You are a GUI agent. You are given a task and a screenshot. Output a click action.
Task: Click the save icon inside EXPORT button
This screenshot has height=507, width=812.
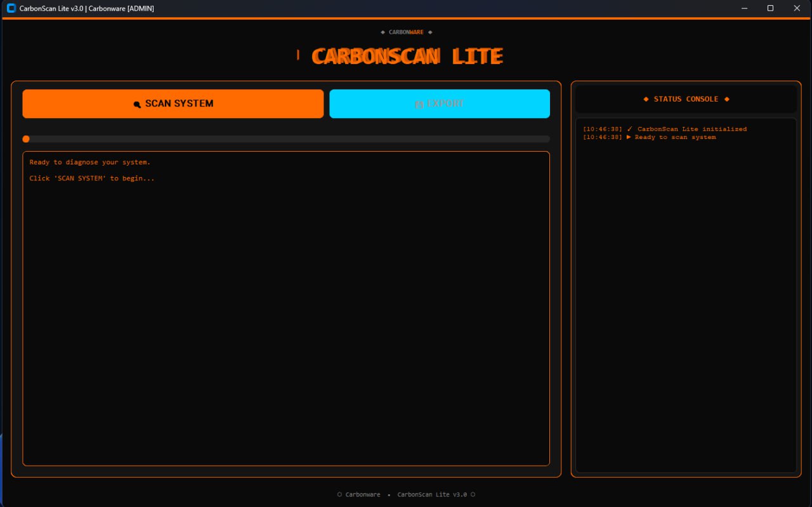pos(419,103)
